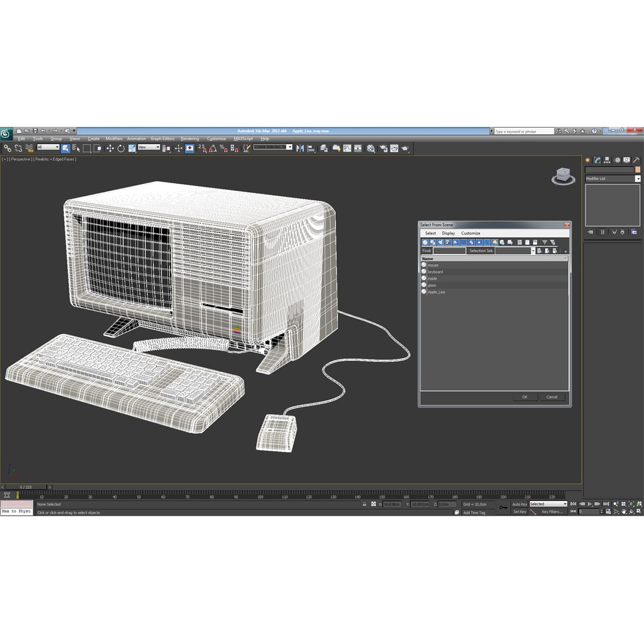644x644 pixels.
Task: Open Key Filters dialog
Action: point(552,512)
